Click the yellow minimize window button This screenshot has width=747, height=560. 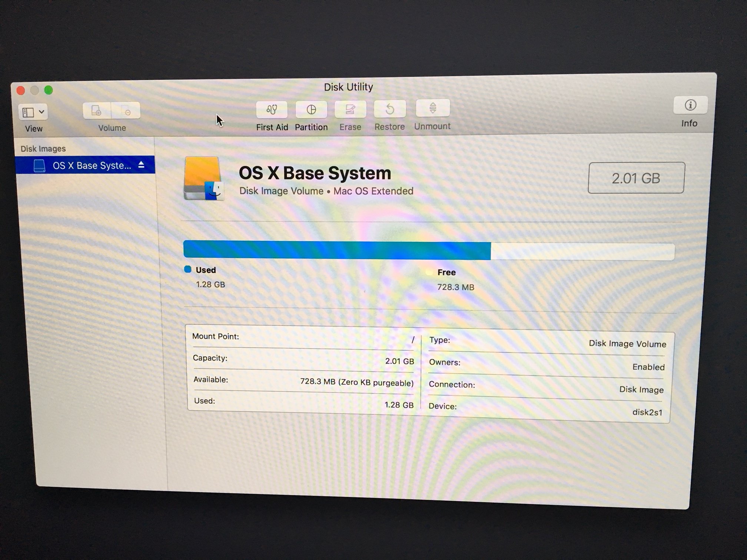(x=34, y=90)
